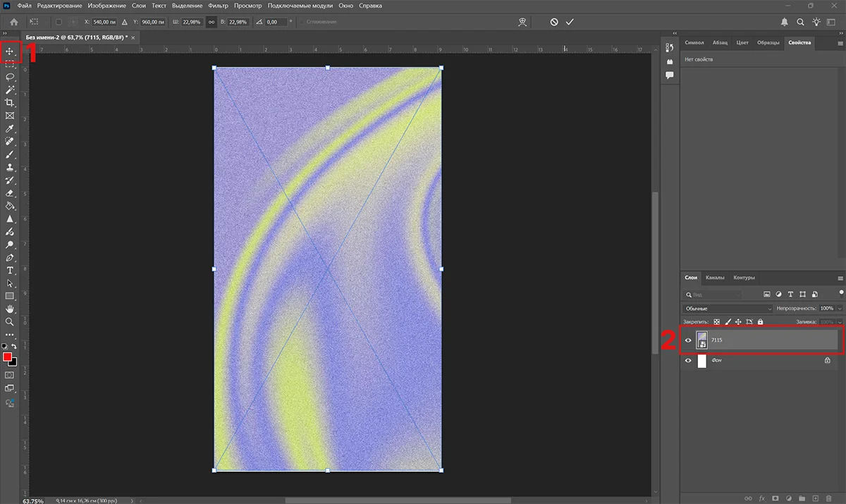This screenshot has width=846, height=504.
Task: Open the layer filter type dropdown Вид
Action: (713, 295)
